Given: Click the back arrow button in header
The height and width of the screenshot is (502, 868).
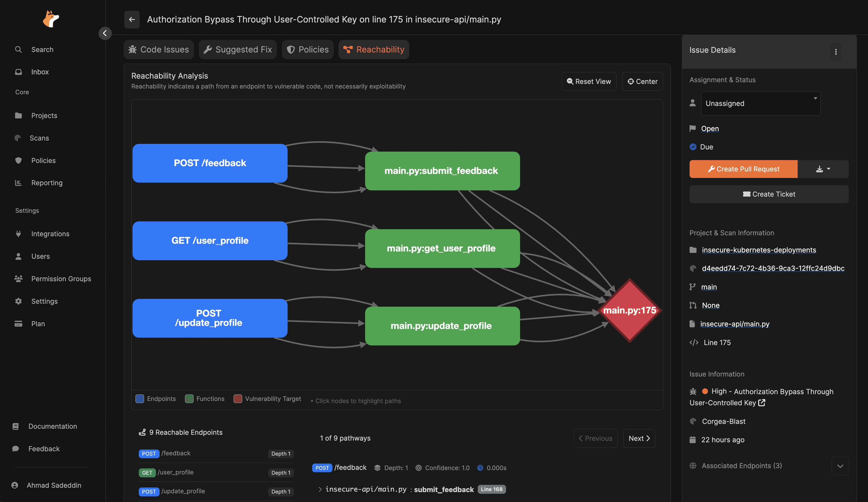Looking at the screenshot, I should (132, 19).
